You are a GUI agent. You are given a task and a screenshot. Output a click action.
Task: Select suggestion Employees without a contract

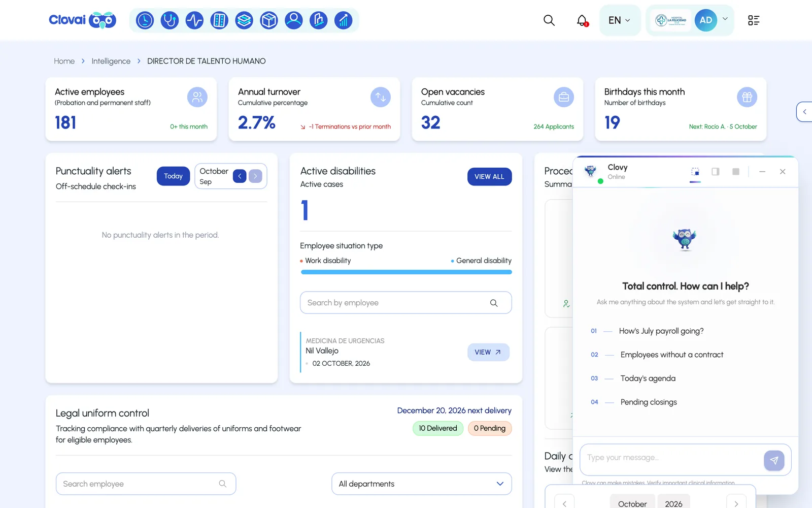point(672,355)
